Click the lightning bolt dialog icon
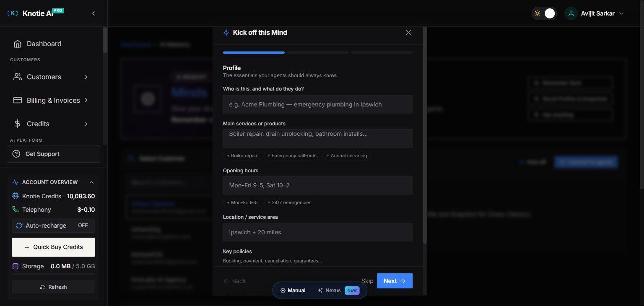The width and height of the screenshot is (644, 306). 226,33
